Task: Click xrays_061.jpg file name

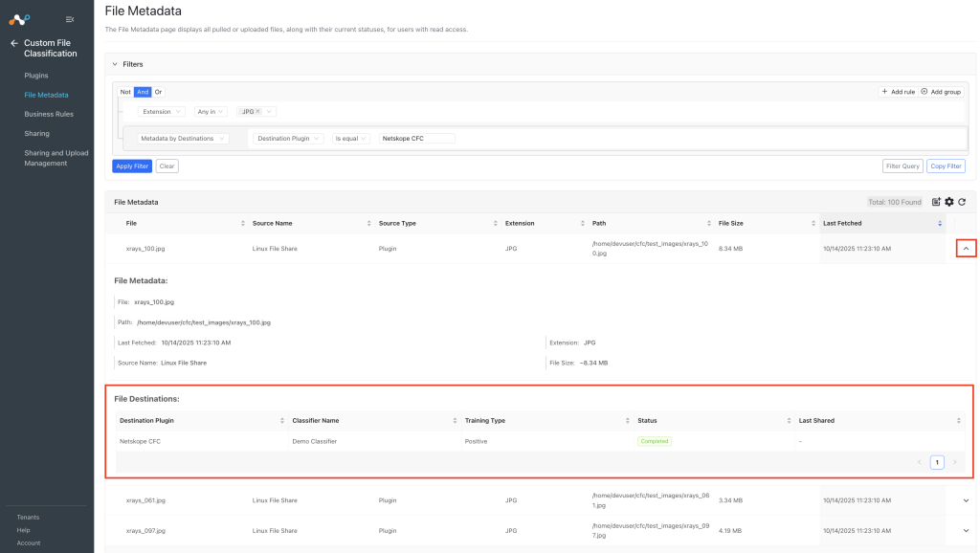Action: tap(145, 500)
